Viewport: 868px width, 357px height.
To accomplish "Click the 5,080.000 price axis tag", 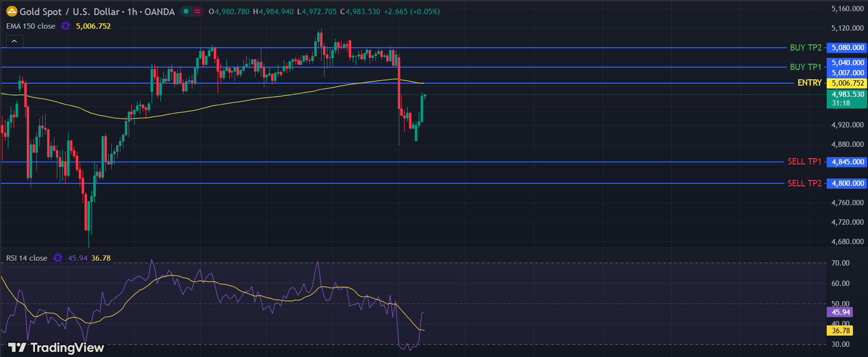I will coord(847,48).
